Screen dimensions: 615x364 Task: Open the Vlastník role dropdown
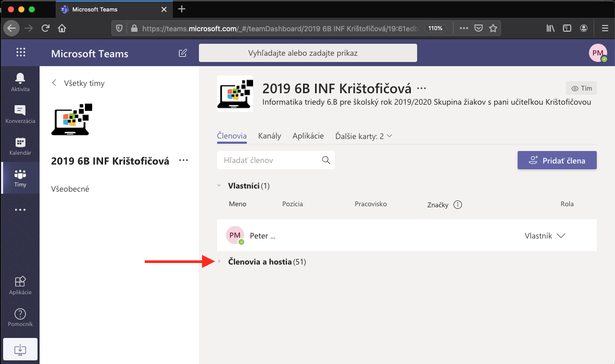pyautogui.click(x=545, y=236)
